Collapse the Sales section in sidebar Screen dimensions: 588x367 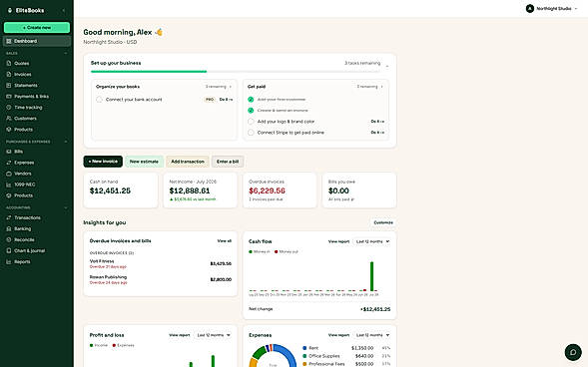pyautogui.click(x=66, y=53)
